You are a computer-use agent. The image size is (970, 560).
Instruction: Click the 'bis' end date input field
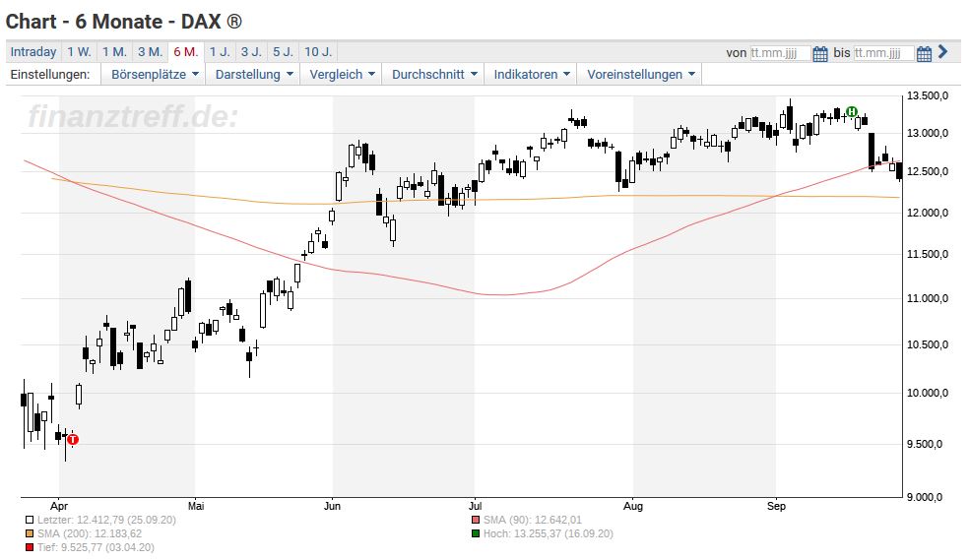click(x=883, y=53)
